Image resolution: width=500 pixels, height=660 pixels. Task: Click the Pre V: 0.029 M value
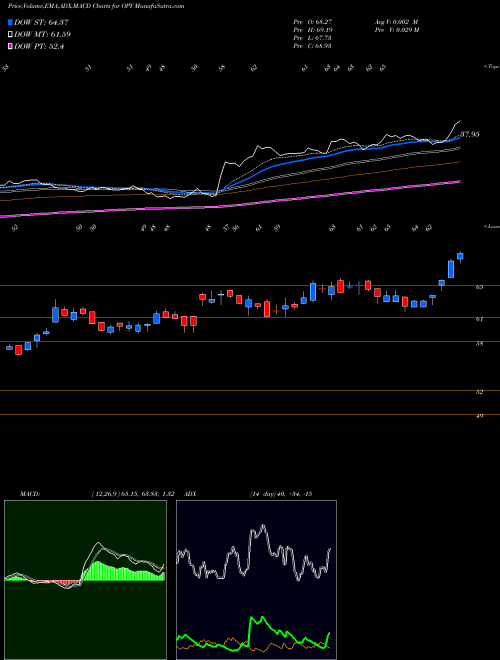coord(396,30)
